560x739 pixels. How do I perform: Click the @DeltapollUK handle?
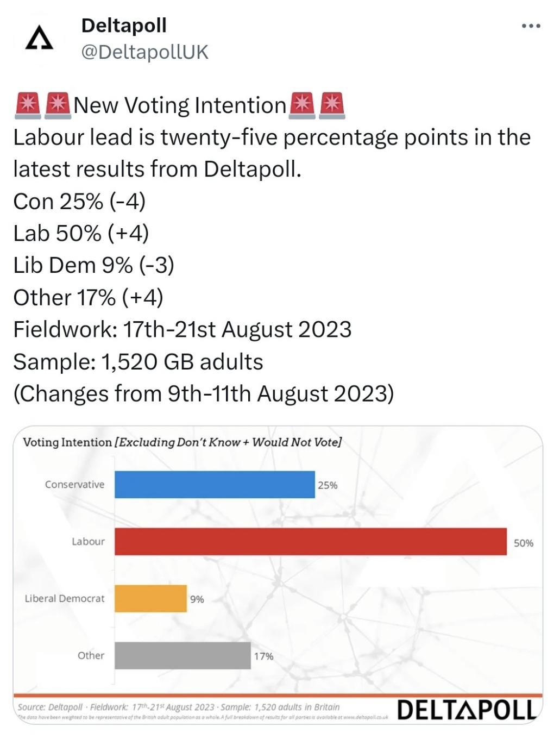144,52
